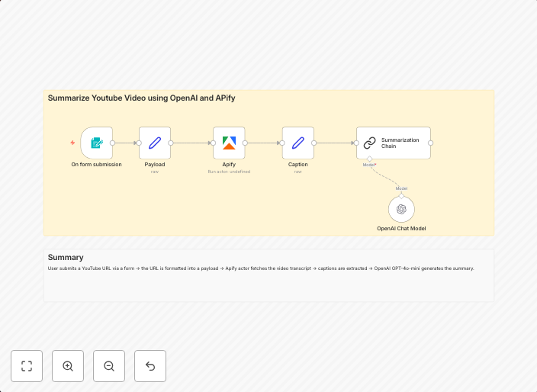Select the Caption edit node
Viewport: 537px width, 392px height.
coord(298,143)
